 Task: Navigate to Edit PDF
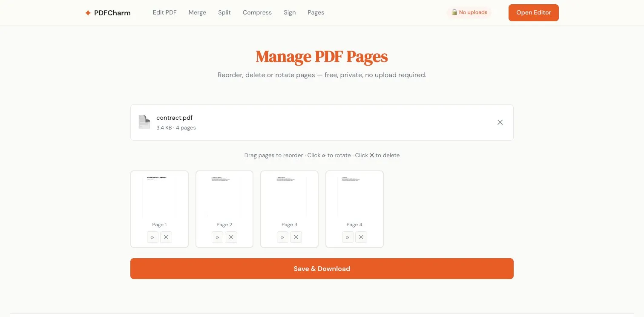[164, 12]
